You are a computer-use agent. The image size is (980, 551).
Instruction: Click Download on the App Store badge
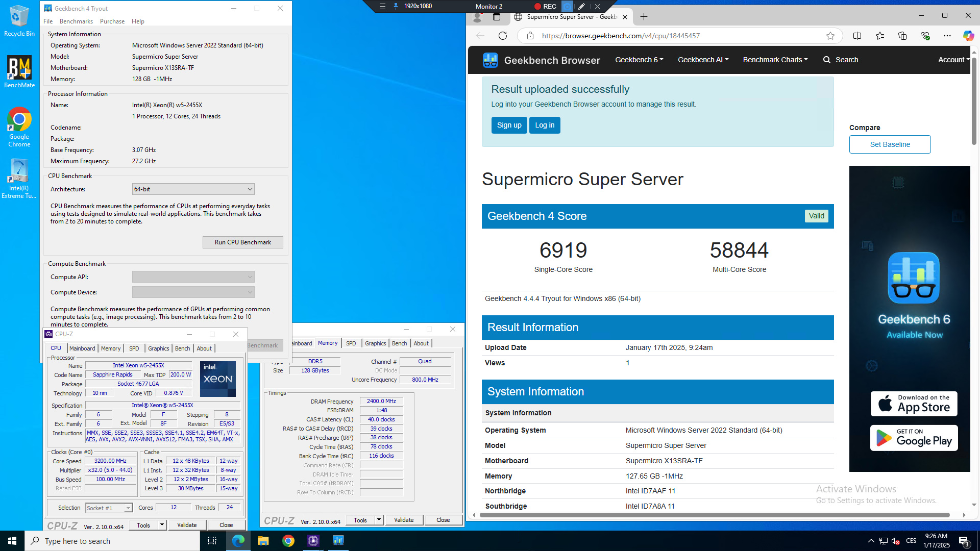914,404
